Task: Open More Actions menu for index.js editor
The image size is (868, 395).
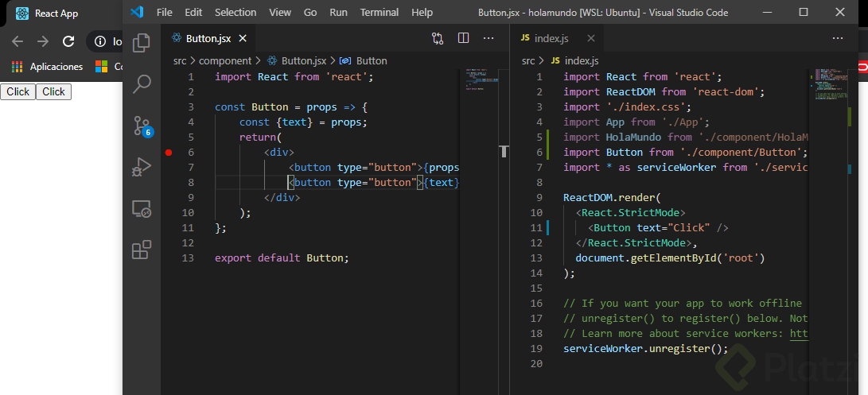Action: click(837, 38)
